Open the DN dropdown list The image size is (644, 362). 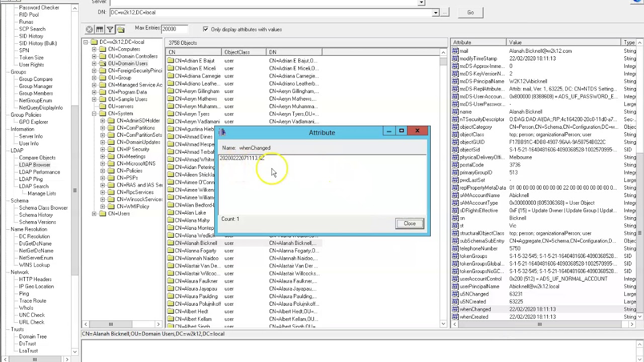click(435, 13)
